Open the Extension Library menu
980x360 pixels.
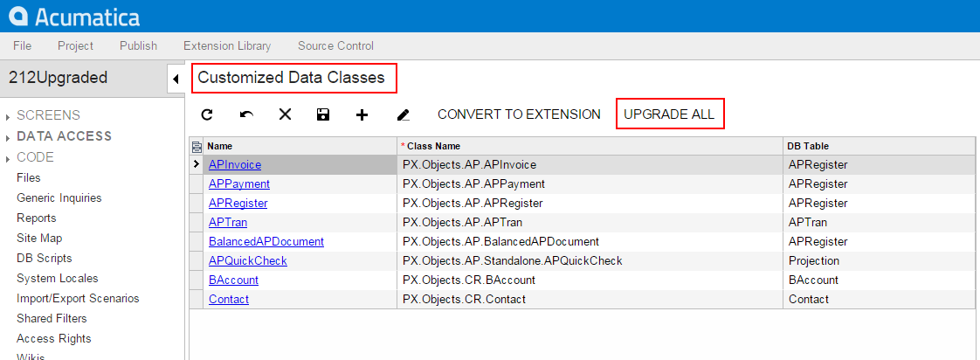click(x=227, y=45)
